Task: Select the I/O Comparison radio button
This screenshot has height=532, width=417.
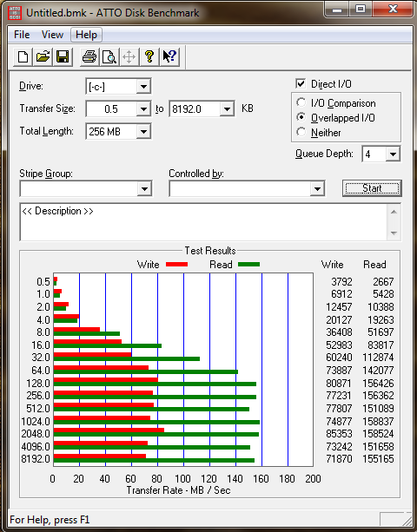Action: click(x=301, y=102)
